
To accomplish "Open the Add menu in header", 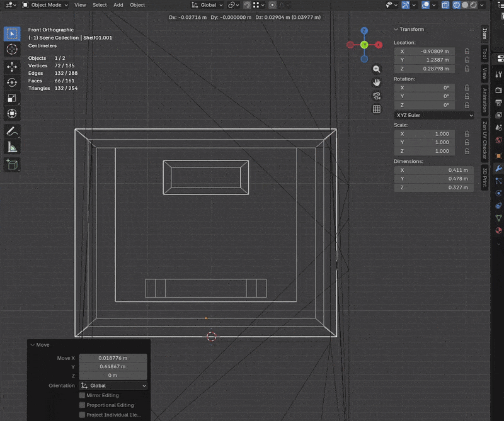I will pos(118,5).
